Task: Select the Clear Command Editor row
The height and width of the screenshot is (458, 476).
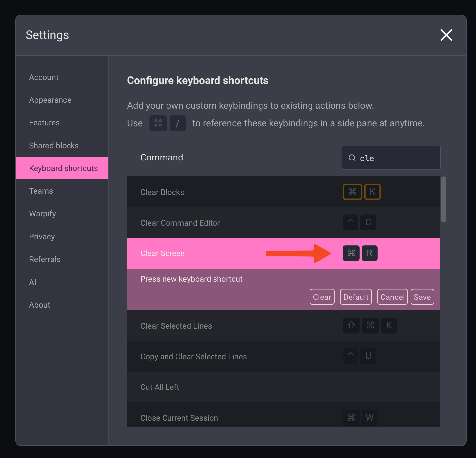Action: click(283, 223)
